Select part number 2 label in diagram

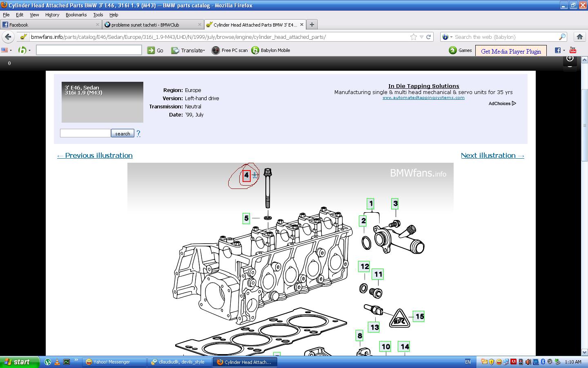click(x=363, y=221)
